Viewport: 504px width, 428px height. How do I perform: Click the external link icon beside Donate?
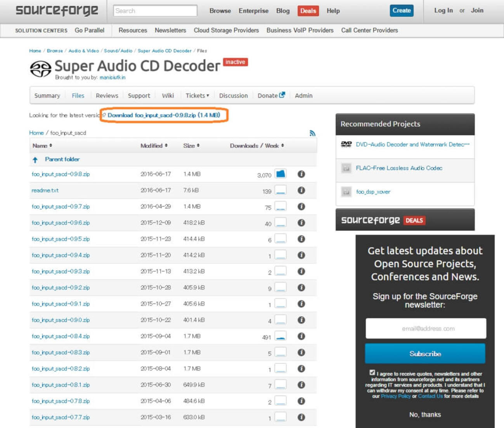pyautogui.click(x=282, y=95)
